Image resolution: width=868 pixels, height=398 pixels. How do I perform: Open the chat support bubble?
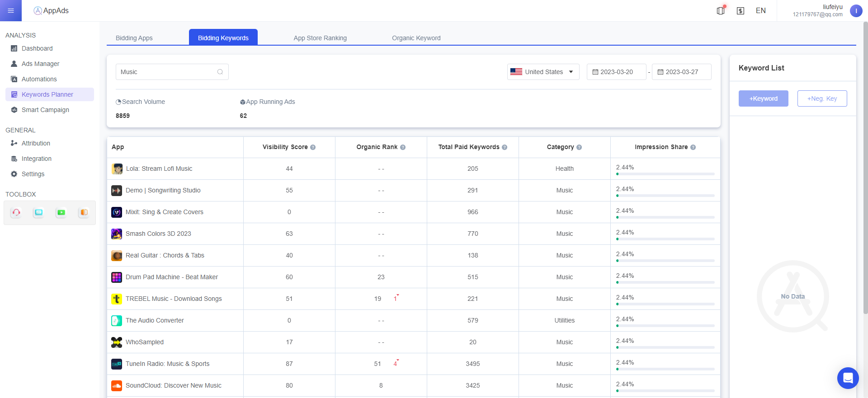848,378
